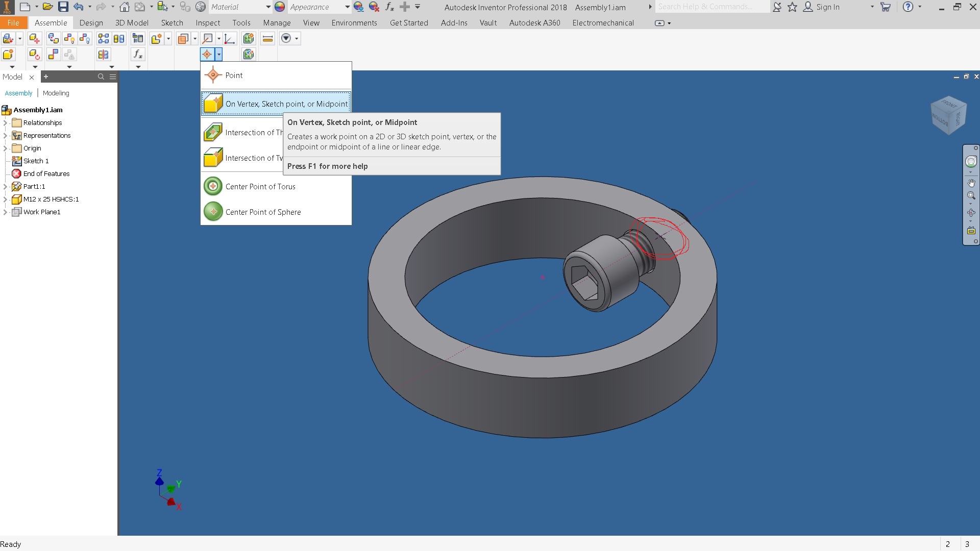980x551 pixels.
Task: Open the Appearance dropdown
Action: (x=319, y=7)
